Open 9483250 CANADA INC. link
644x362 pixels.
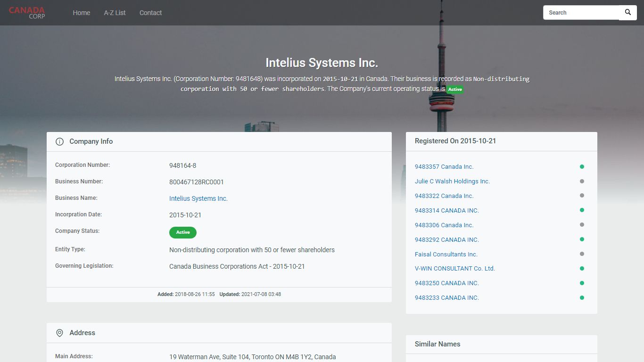(447, 283)
